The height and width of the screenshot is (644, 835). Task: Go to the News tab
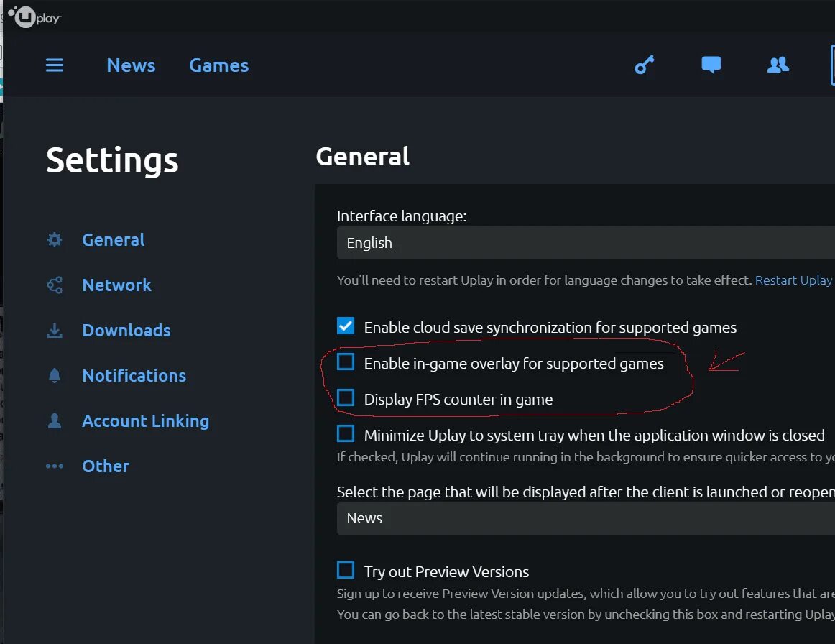click(131, 65)
